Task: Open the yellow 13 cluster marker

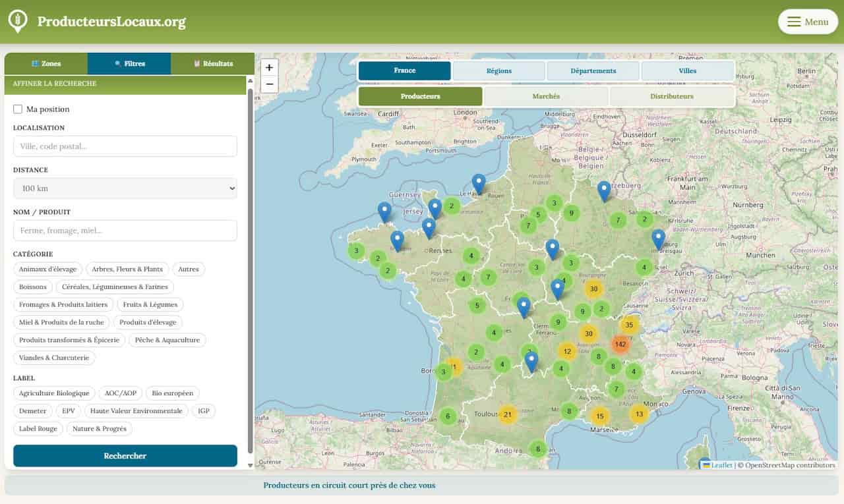Action: pyautogui.click(x=639, y=414)
